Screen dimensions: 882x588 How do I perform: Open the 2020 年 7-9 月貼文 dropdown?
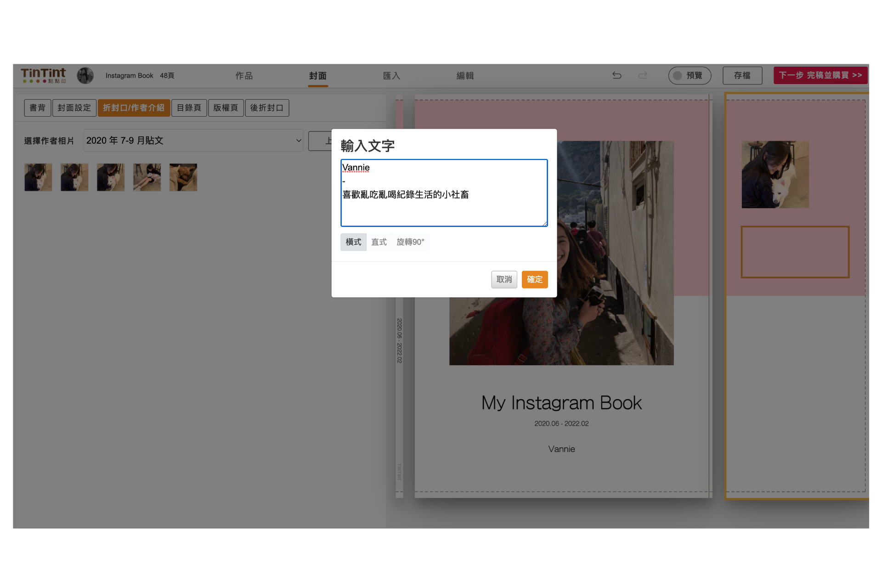tap(193, 141)
